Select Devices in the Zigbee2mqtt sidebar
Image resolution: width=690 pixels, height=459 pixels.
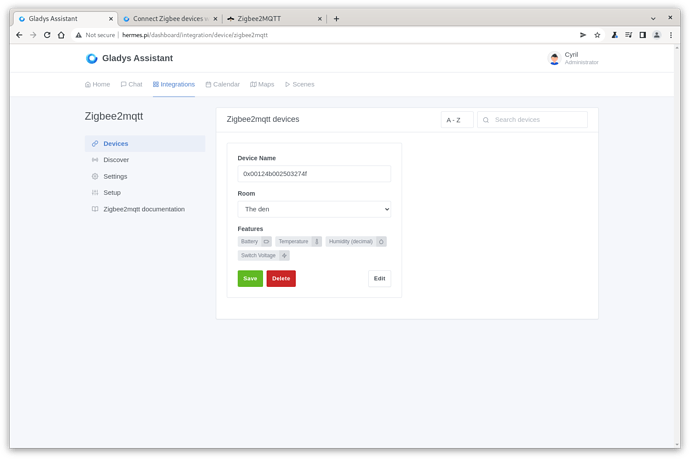pos(145,143)
